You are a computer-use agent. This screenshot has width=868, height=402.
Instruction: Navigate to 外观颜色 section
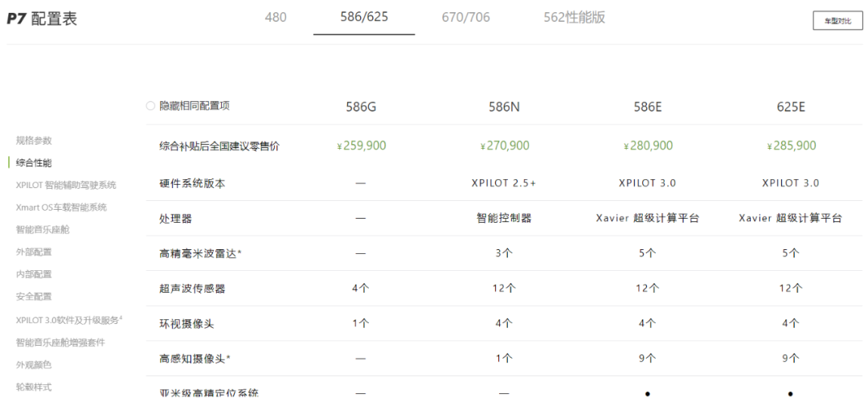(34, 364)
